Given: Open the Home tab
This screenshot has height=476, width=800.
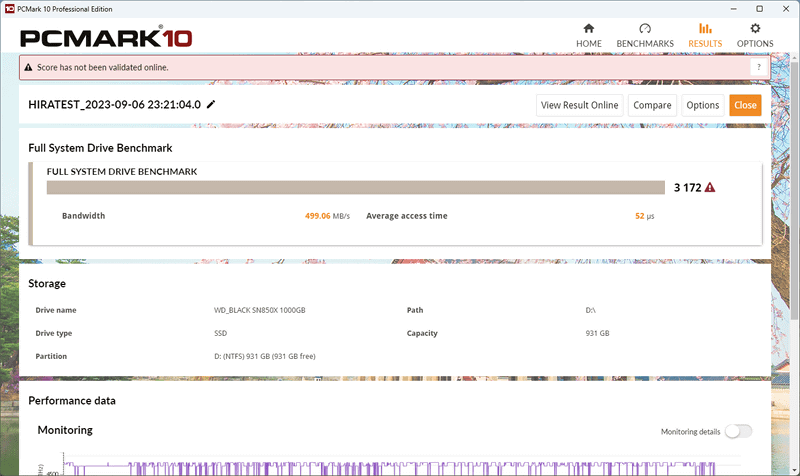Looking at the screenshot, I should click(x=589, y=36).
